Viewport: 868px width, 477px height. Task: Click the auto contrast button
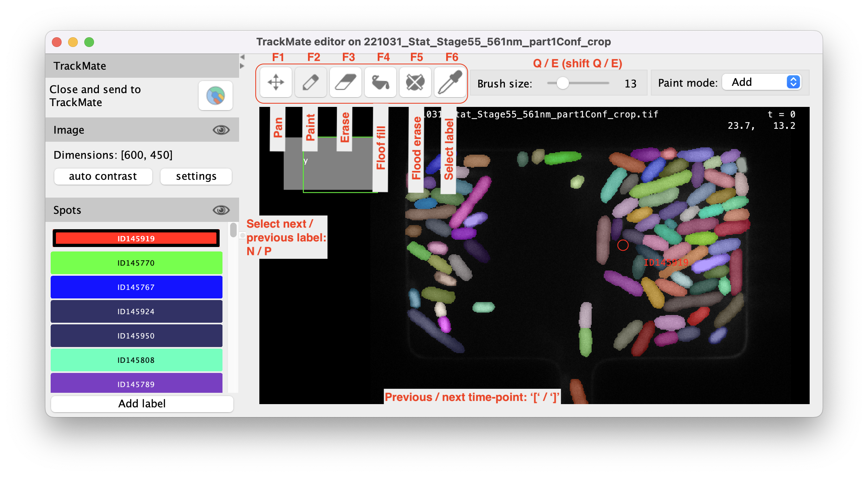point(103,176)
